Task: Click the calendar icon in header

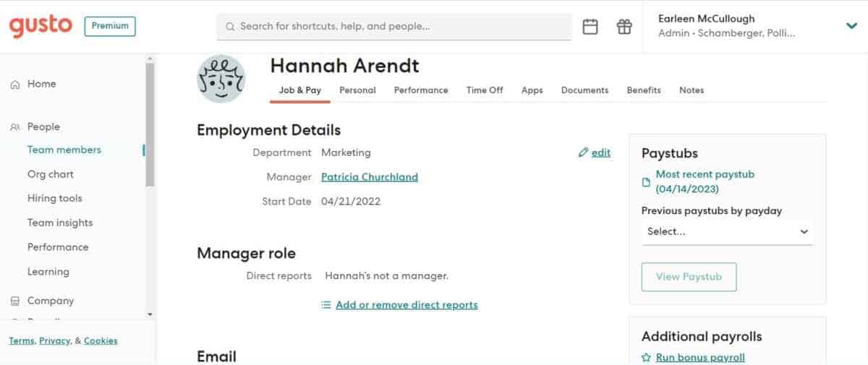Action: pyautogui.click(x=590, y=27)
